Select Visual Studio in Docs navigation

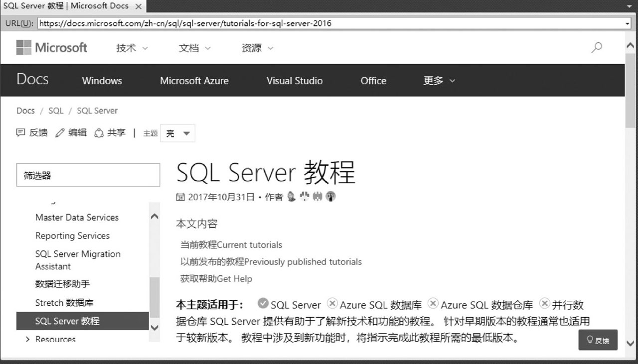(x=295, y=81)
